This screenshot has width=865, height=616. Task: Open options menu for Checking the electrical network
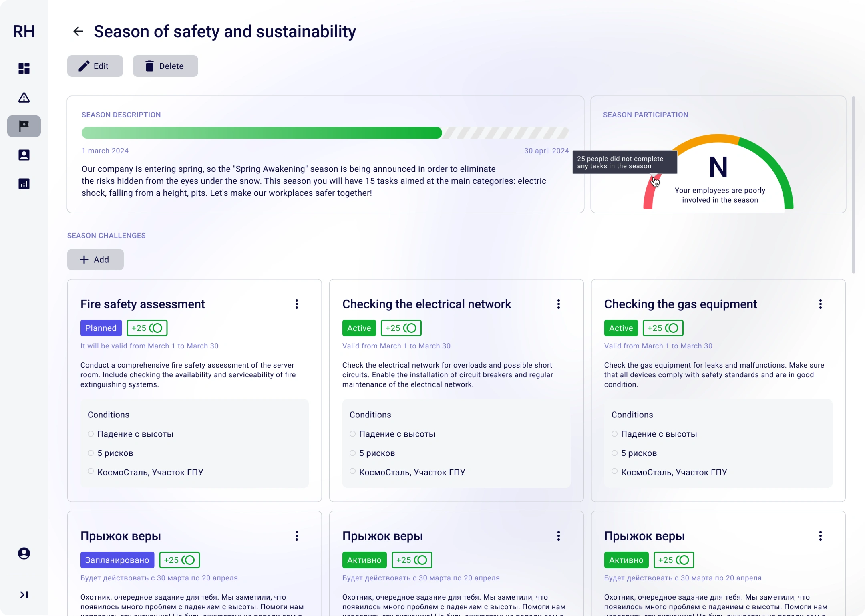[559, 304]
